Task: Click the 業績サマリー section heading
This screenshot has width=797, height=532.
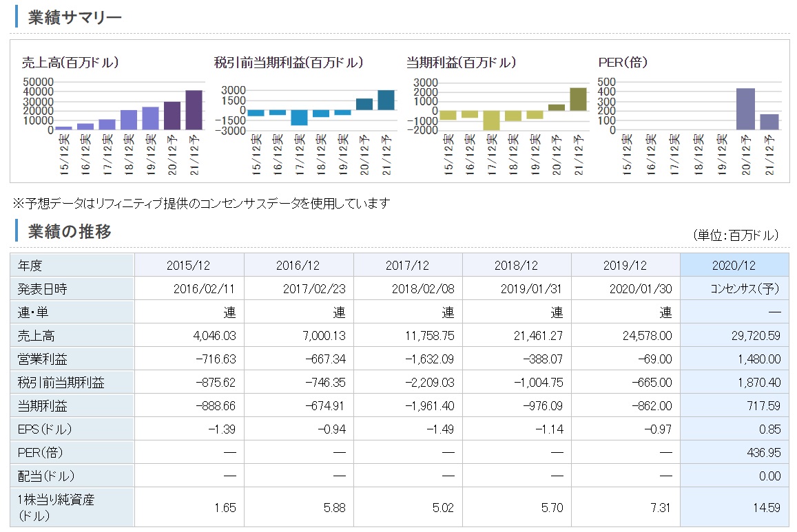Action: tap(74, 17)
